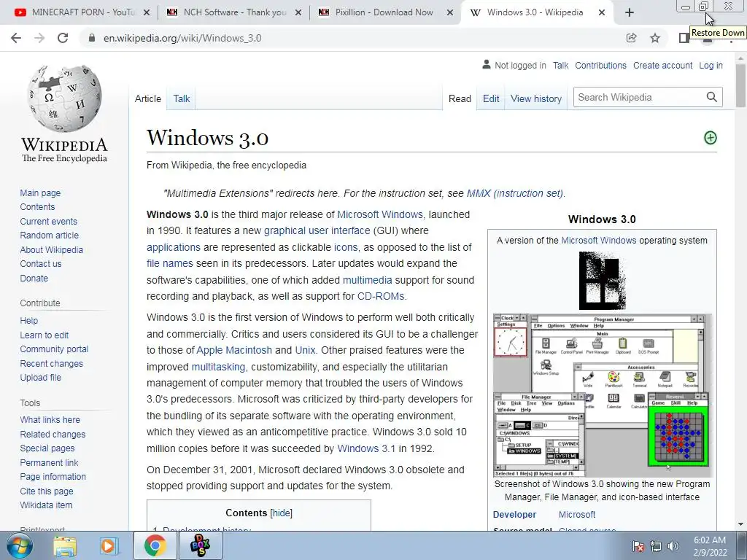This screenshot has width=747, height=560.
Task: Go back with the browser back arrow
Action: tap(16, 38)
